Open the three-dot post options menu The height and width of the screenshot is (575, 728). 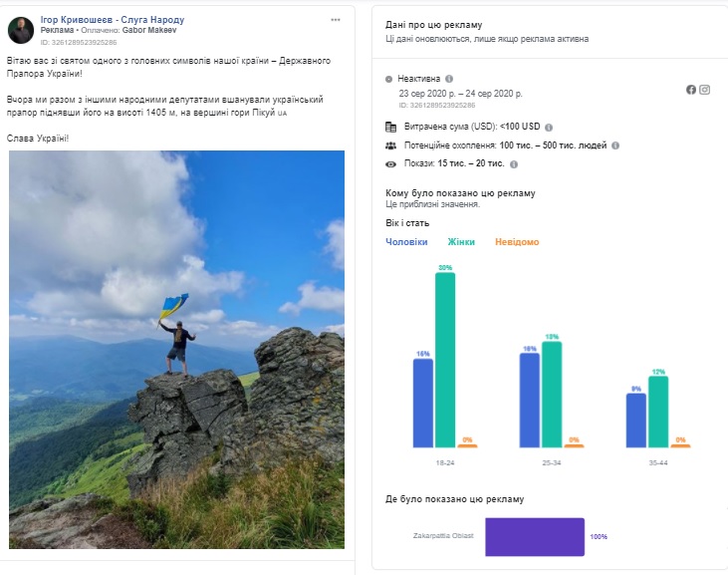[336, 20]
